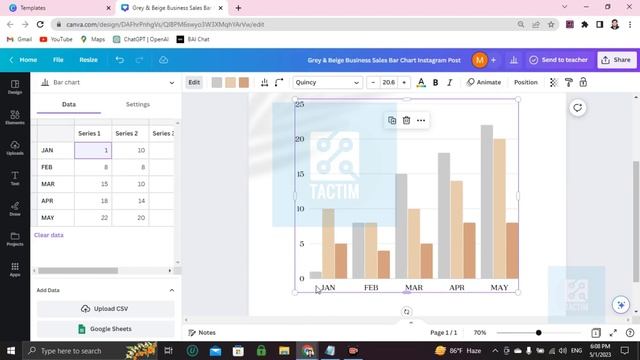Click the comment refresh icon on canvas
Screen dimensions: 640x360
(x=578, y=108)
